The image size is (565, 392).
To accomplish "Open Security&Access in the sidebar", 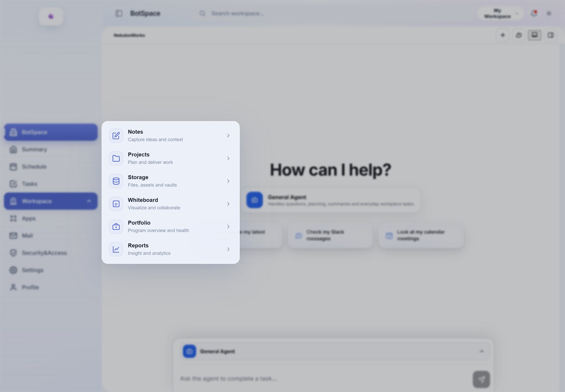I will 51,253.
